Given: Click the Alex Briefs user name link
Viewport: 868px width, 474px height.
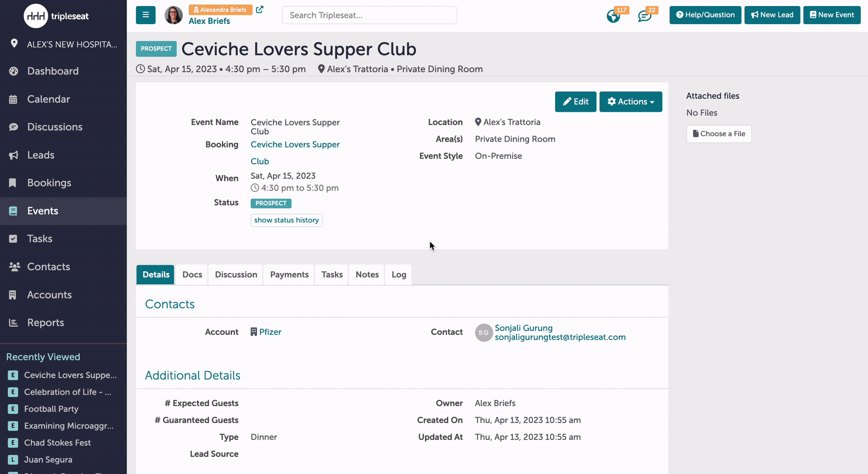Looking at the screenshot, I should [209, 21].
